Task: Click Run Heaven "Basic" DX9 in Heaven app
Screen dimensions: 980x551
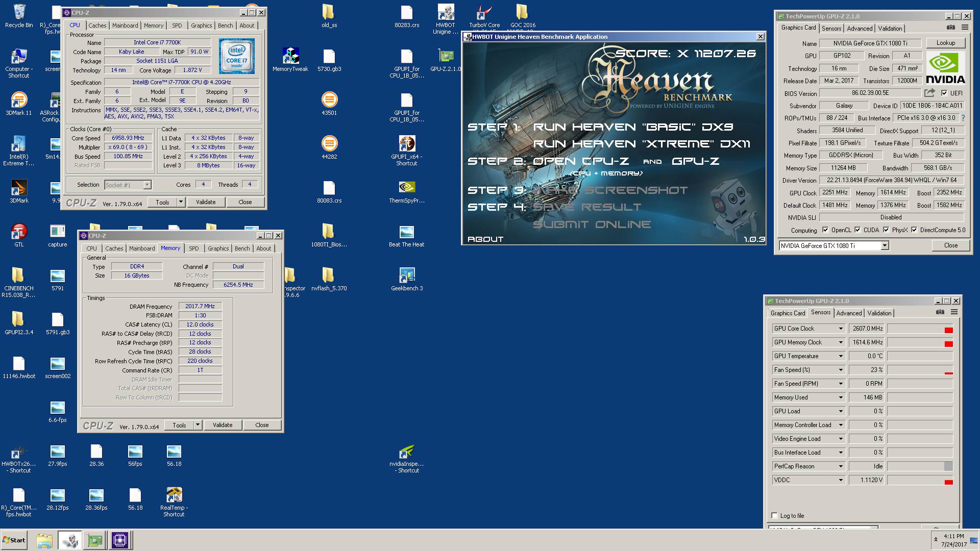Action: [633, 127]
